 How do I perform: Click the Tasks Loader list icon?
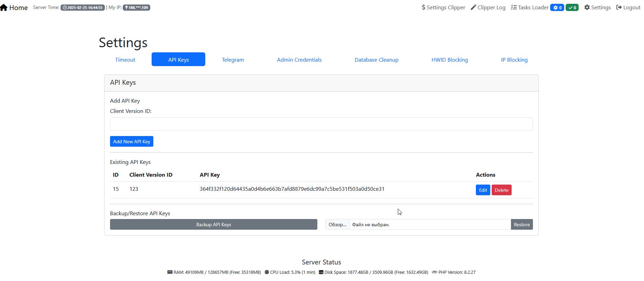(514, 8)
